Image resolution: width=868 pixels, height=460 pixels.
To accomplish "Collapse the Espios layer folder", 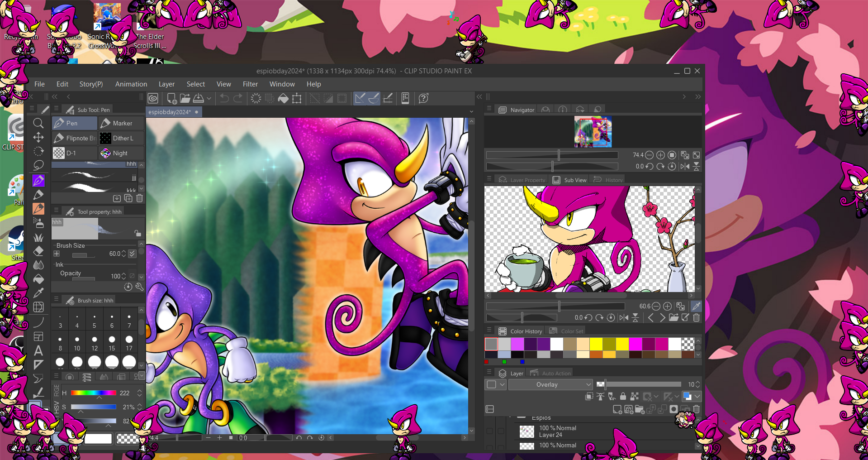I will point(511,417).
